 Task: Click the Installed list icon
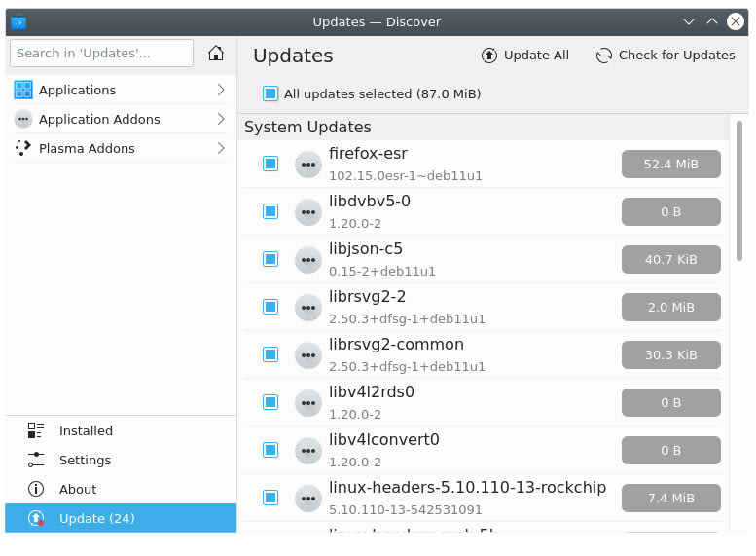(x=36, y=430)
